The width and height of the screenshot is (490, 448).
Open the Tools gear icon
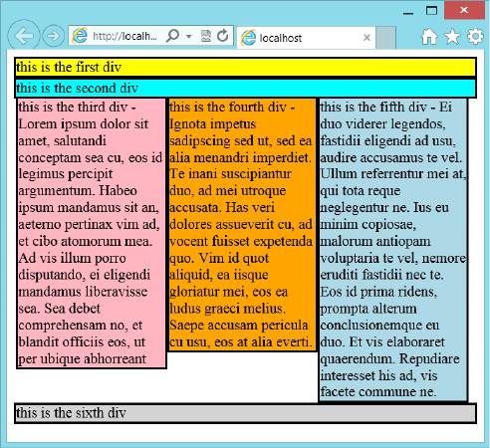pos(476,37)
